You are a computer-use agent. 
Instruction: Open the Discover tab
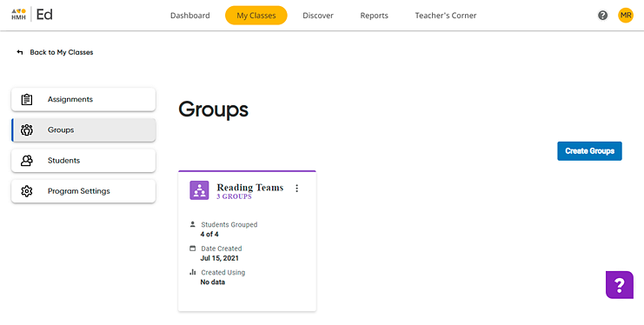[x=318, y=16]
